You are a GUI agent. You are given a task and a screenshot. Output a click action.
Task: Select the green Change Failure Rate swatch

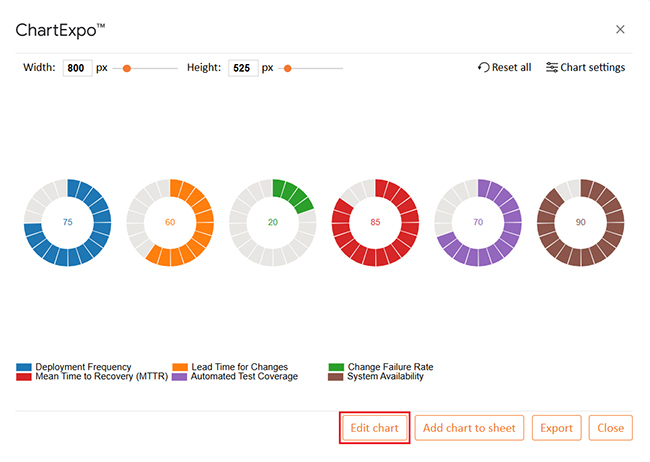(336, 367)
